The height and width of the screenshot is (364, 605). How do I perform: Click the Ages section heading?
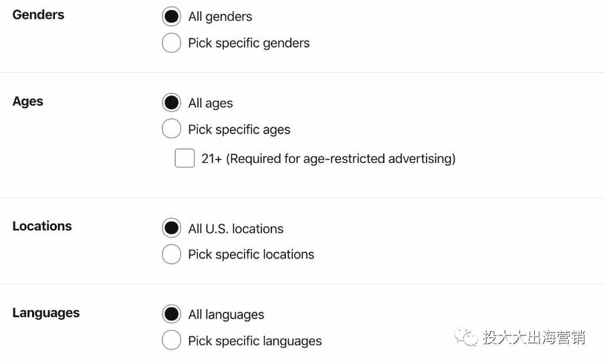[28, 102]
